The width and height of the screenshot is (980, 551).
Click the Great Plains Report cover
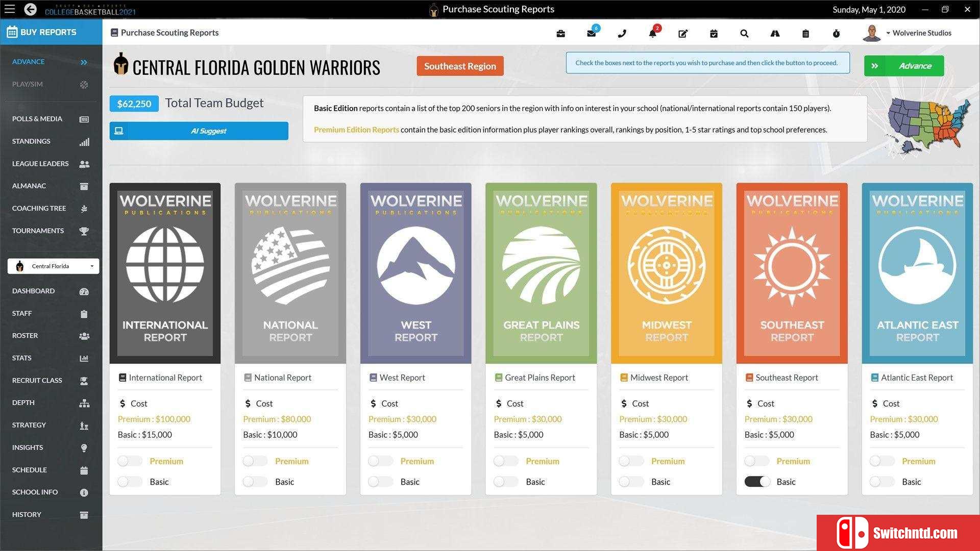coord(541,273)
